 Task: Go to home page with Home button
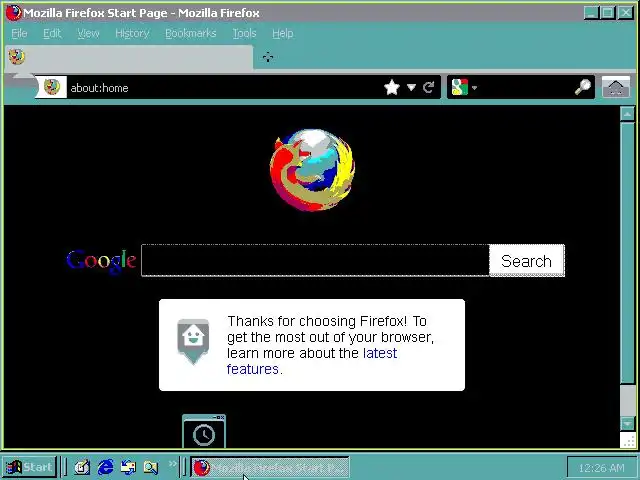(x=616, y=87)
